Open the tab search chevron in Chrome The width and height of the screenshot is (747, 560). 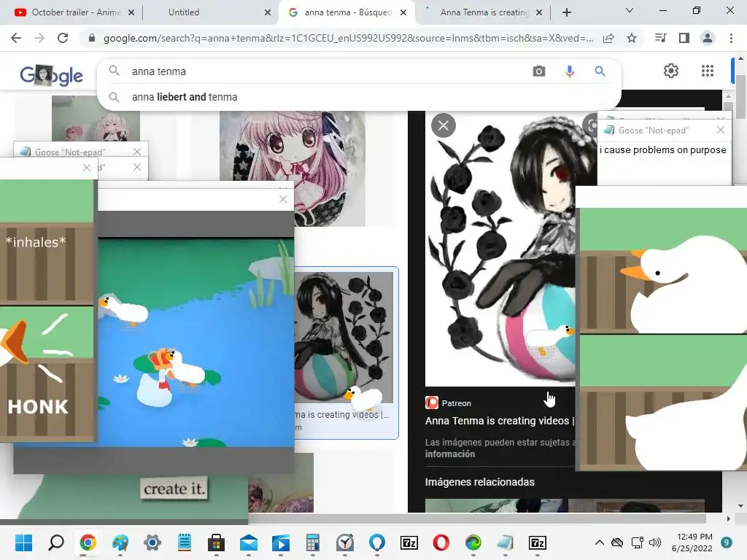(x=630, y=10)
